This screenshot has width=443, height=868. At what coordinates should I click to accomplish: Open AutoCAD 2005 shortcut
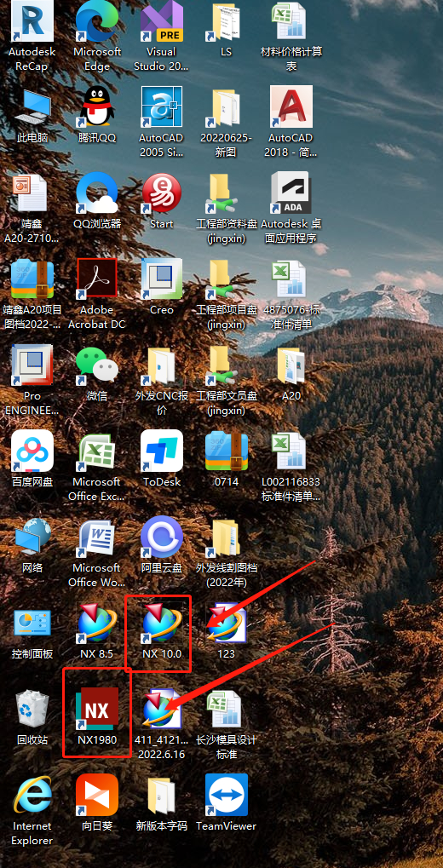[161, 107]
